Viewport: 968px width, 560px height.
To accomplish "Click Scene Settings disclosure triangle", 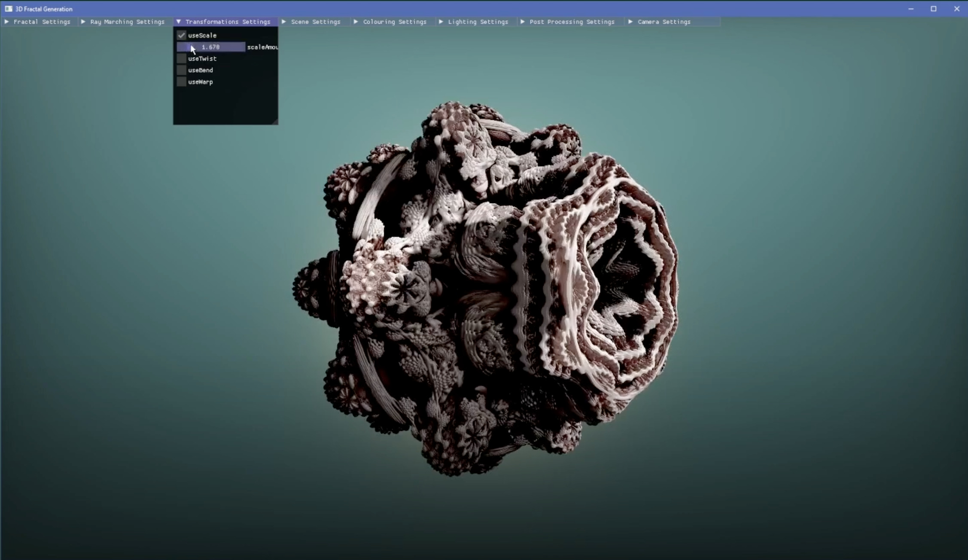I will click(284, 21).
